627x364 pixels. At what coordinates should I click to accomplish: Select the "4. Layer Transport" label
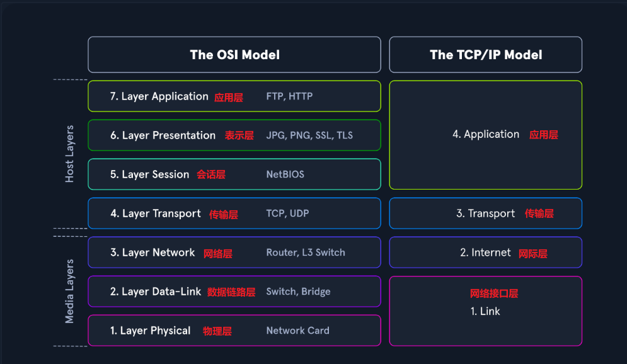click(x=156, y=213)
